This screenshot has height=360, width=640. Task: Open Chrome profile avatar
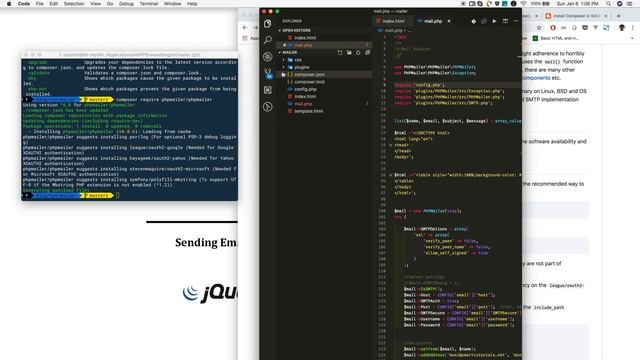[x=622, y=28]
